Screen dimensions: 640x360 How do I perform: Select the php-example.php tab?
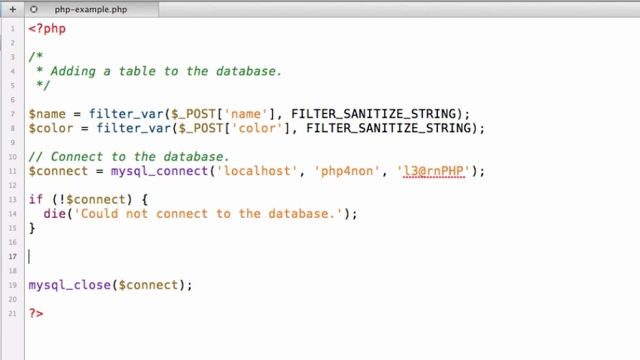[91, 9]
